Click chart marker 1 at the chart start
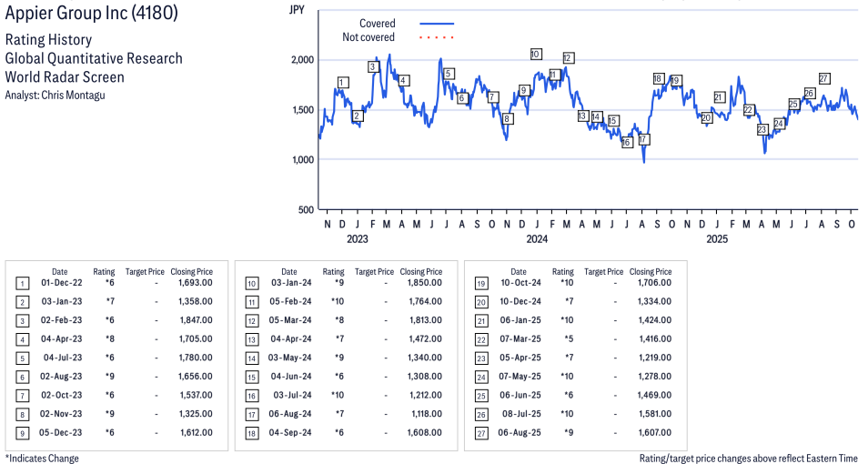Image resolution: width=868 pixels, height=464 pixels. (x=342, y=83)
